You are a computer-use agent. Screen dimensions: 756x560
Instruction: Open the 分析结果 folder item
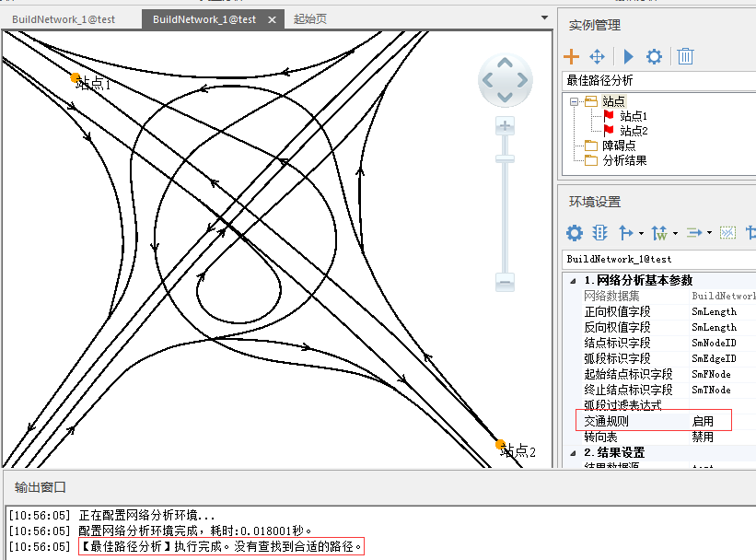tap(624, 160)
